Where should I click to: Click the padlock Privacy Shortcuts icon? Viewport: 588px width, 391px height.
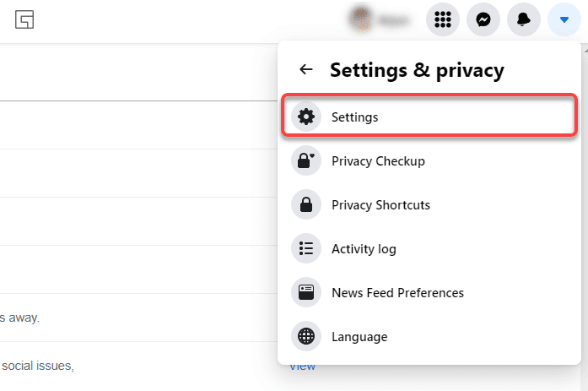pyautogui.click(x=306, y=205)
